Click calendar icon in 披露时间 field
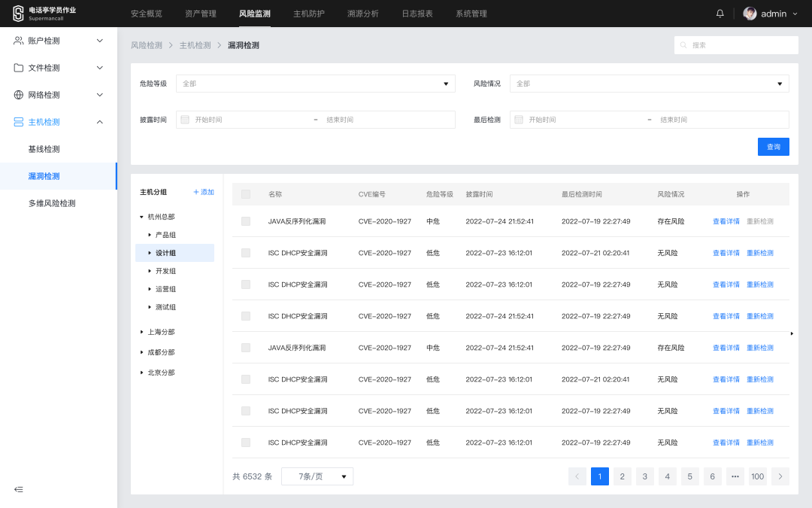Viewport: 812px width, 508px height. [x=185, y=120]
